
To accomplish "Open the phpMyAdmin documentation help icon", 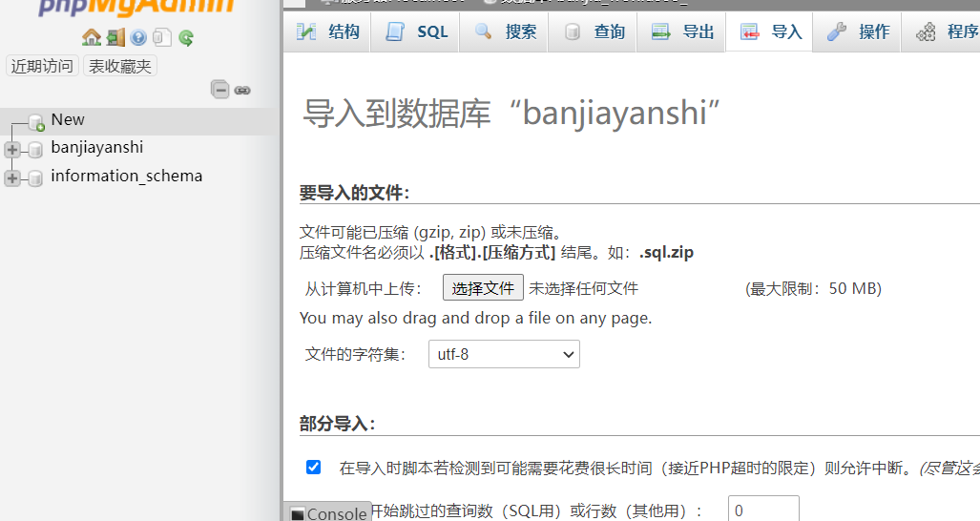I will pyautogui.click(x=138, y=38).
